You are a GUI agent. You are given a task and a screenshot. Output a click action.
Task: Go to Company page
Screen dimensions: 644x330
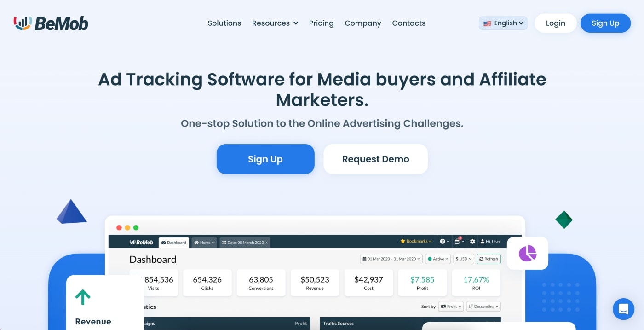coord(363,23)
